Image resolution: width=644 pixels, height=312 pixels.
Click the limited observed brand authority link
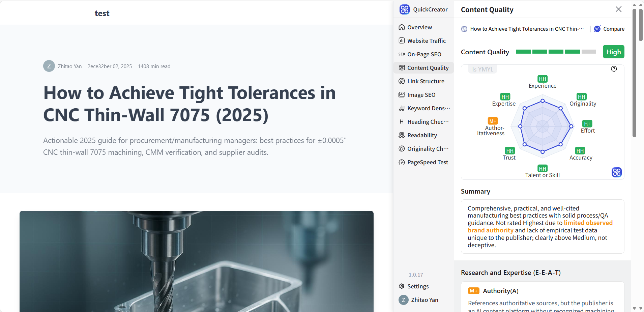pyautogui.click(x=588, y=223)
